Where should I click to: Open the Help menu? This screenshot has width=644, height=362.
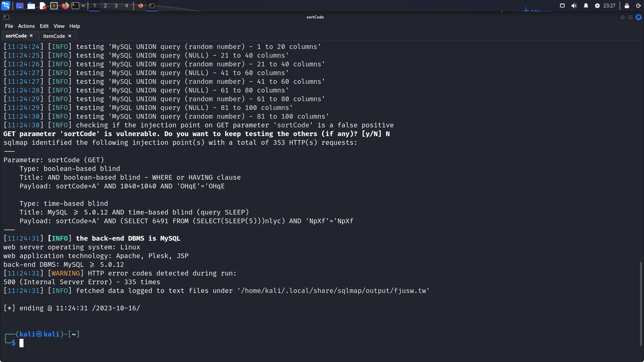(75, 26)
